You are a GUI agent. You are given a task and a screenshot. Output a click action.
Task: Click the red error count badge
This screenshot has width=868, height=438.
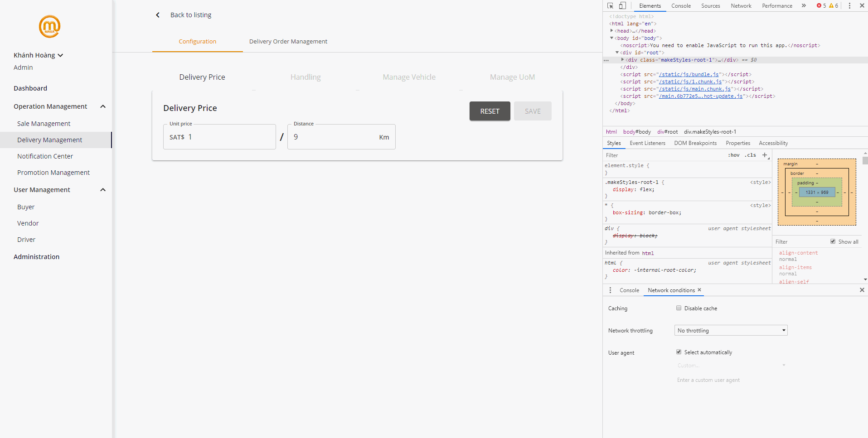tap(821, 6)
